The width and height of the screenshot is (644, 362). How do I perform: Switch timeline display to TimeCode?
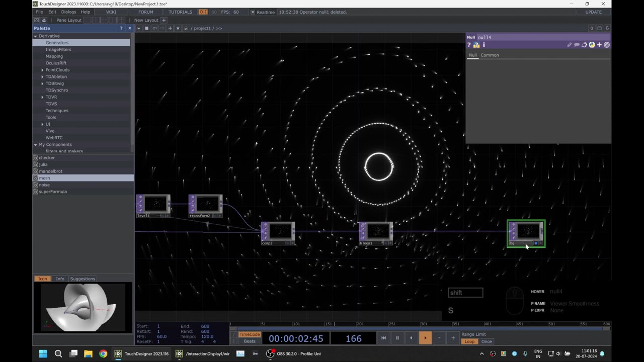[250, 334]
